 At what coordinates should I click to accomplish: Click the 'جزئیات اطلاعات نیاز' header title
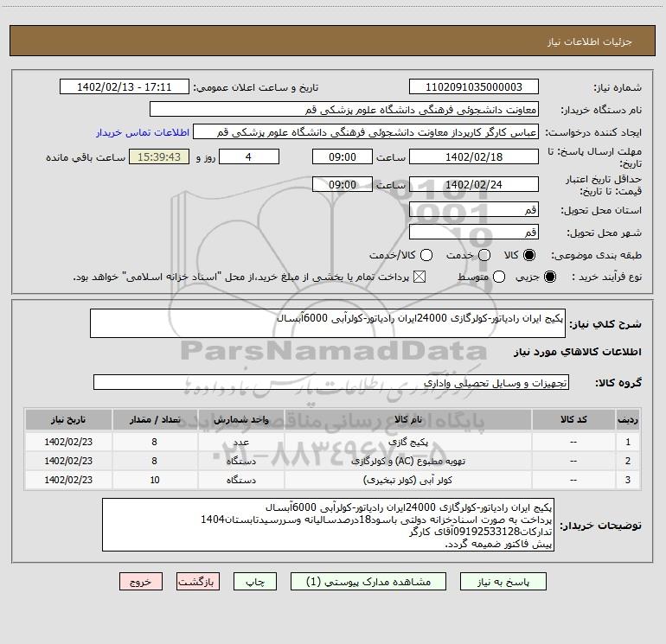click(589, 41)
